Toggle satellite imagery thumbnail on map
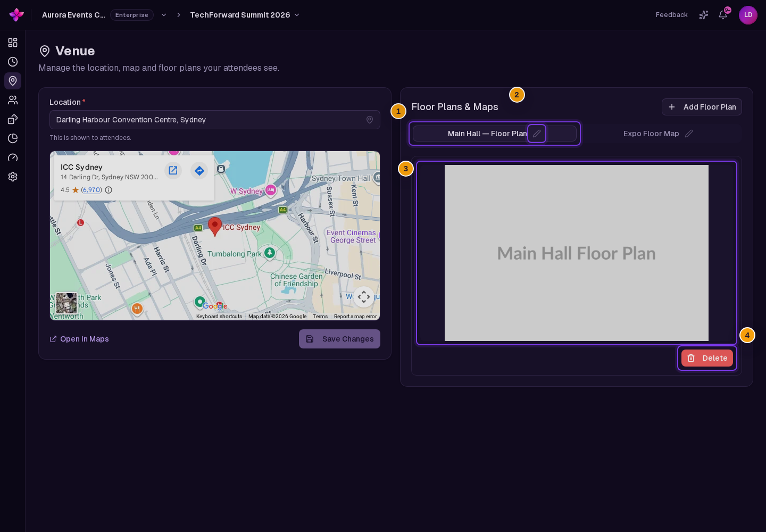 (66, 303)
